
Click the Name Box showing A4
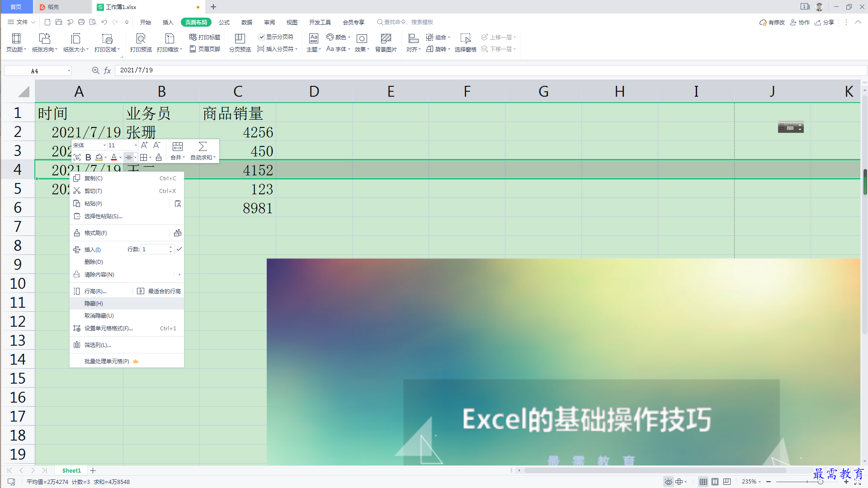click(x=38, y=70)
